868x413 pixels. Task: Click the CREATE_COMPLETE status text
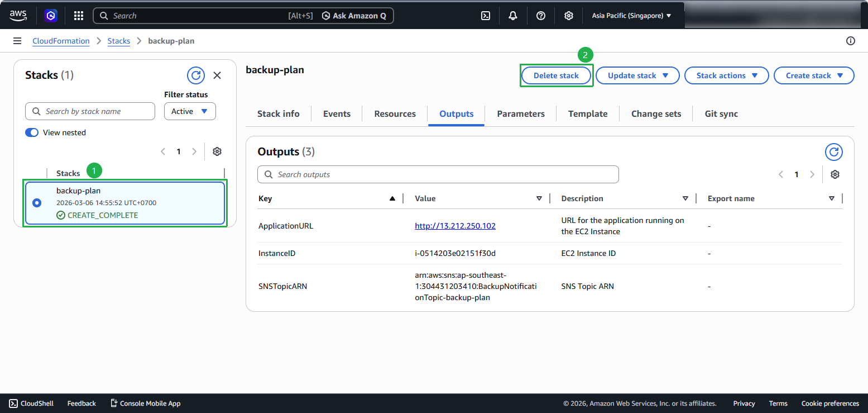[x=102, y=215]
